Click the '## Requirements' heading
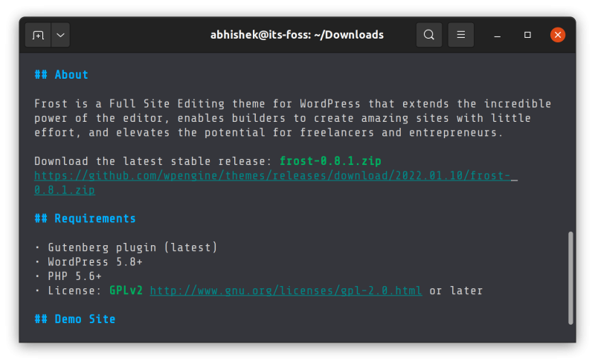 [85, 218]
